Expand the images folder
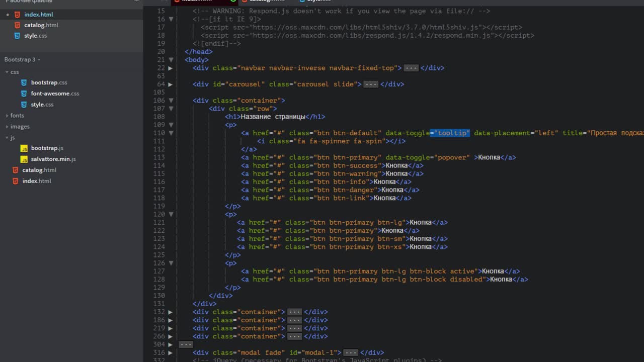644x362 pixels. click(x=7, y=127)
